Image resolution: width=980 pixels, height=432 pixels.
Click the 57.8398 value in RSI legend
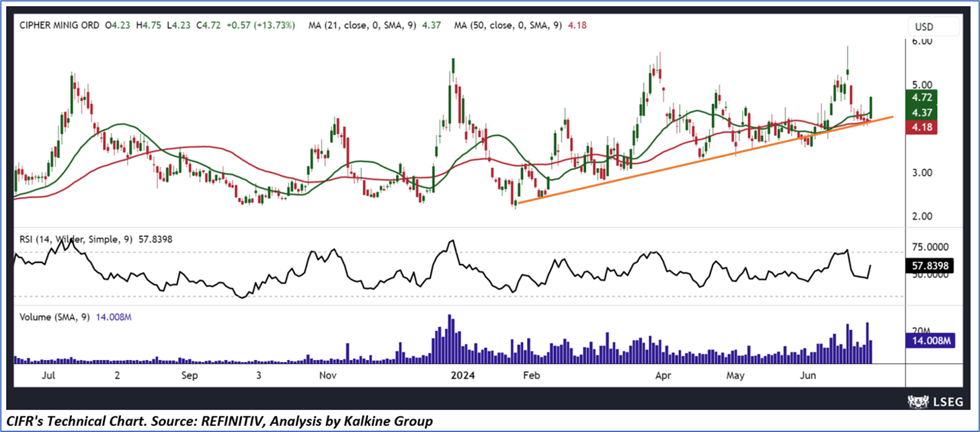point(157,239)
